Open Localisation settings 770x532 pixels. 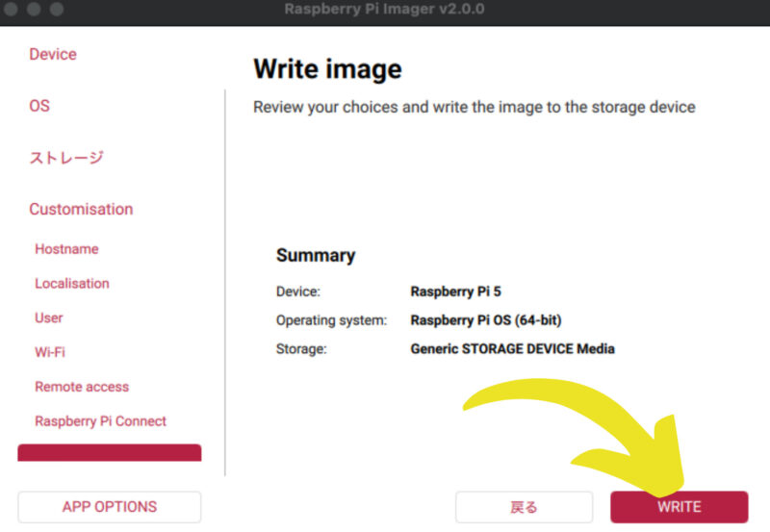click(x=72, y=284)
